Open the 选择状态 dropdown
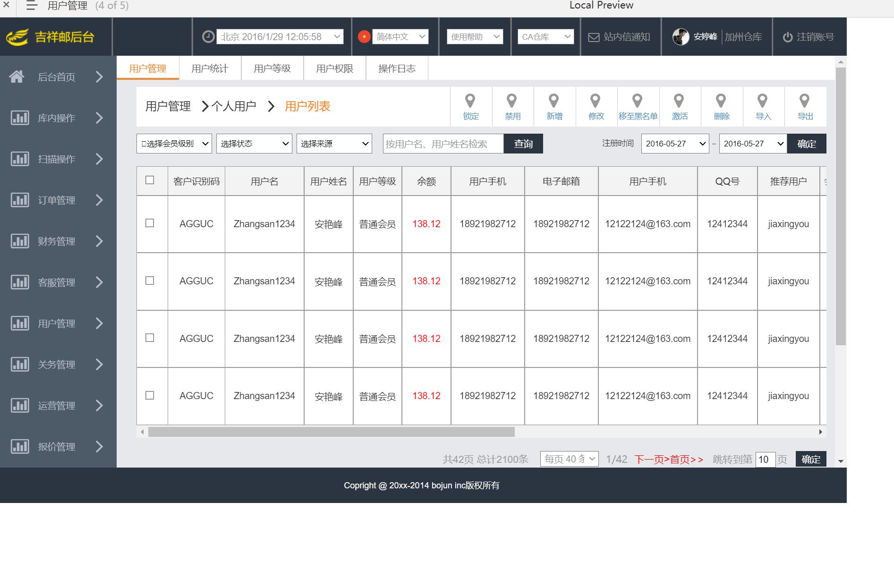The image size is (894, 588). click(x=254, y=144)
